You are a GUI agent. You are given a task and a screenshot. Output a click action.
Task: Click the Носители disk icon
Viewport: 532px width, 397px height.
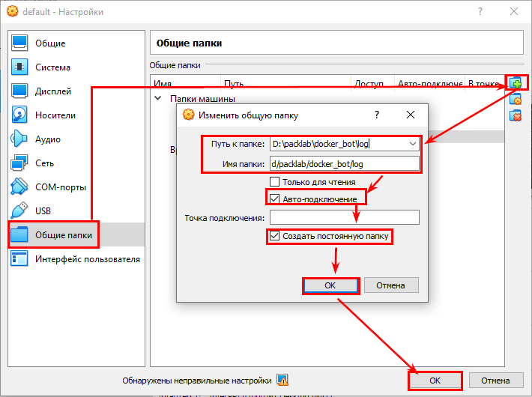pos(19,115)
